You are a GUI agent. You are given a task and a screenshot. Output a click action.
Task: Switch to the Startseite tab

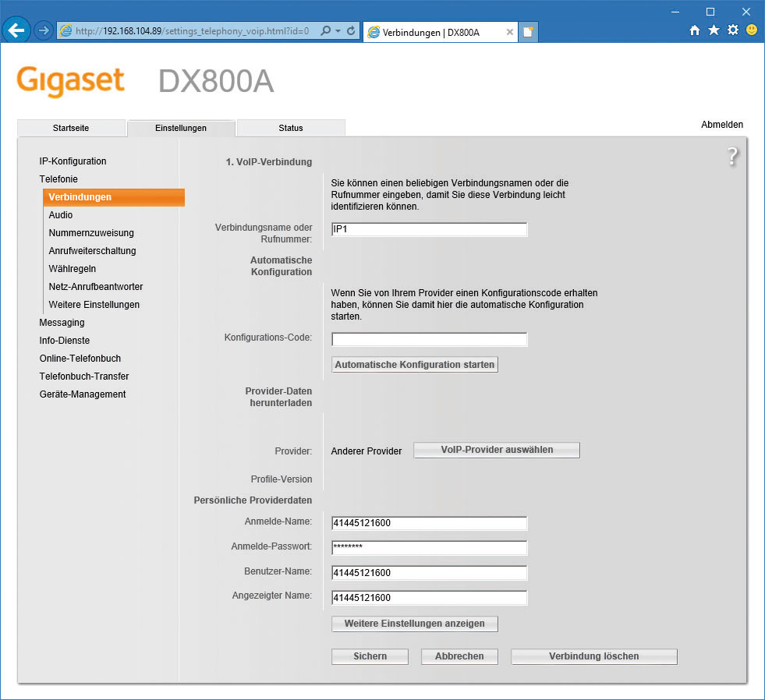coord(71,128)
